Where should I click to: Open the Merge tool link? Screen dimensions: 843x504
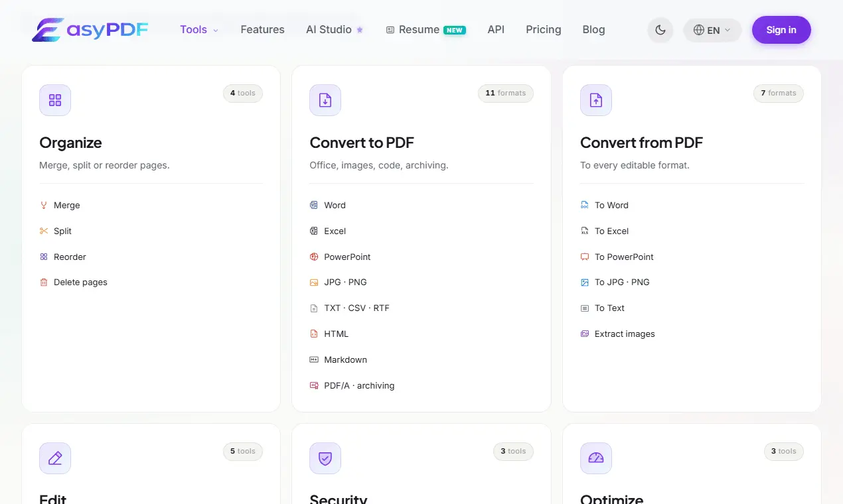tap(66, 206)
